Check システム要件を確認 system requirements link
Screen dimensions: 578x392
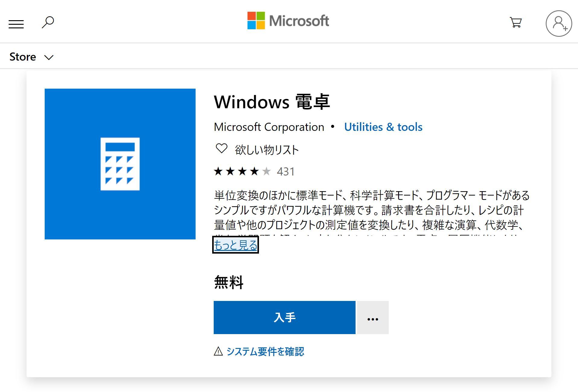(x=265, y=352)
